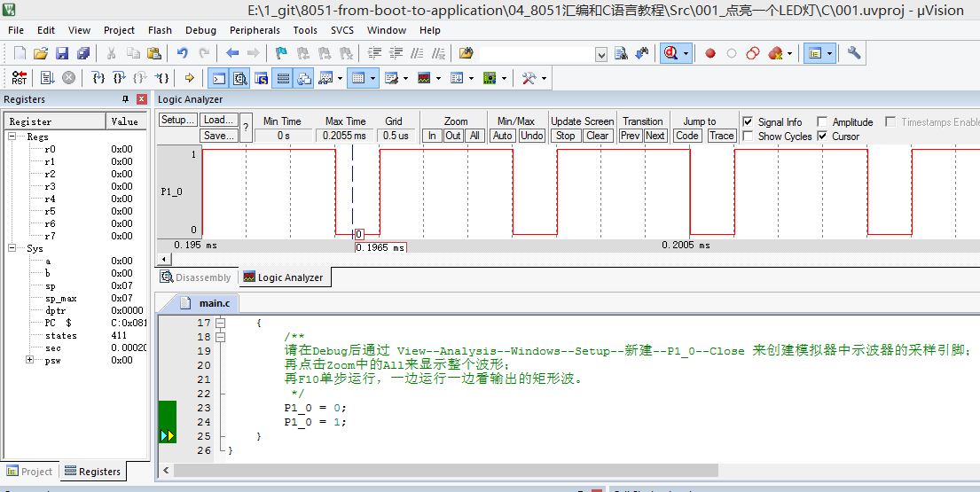Click the Open file folder icon

pyautogui.click(x=41, y=54)
